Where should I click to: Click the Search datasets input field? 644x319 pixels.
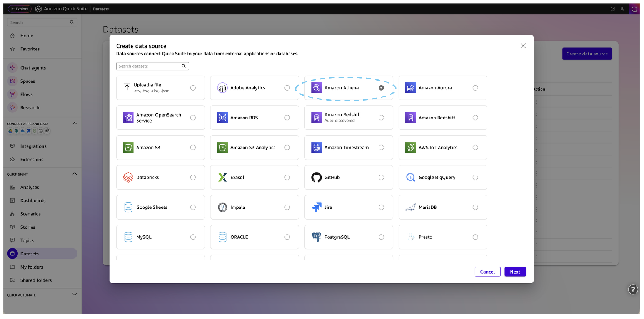click(x=152, y=66)
